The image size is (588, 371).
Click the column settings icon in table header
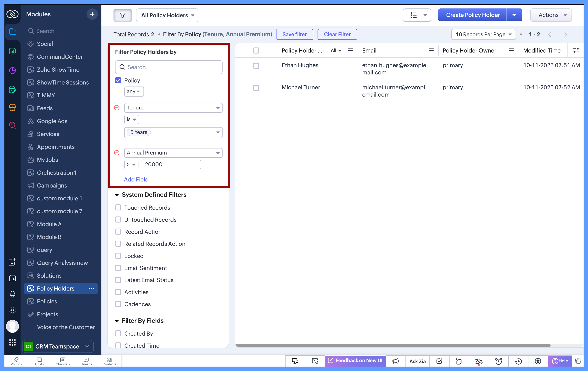[x=576, y=50]
